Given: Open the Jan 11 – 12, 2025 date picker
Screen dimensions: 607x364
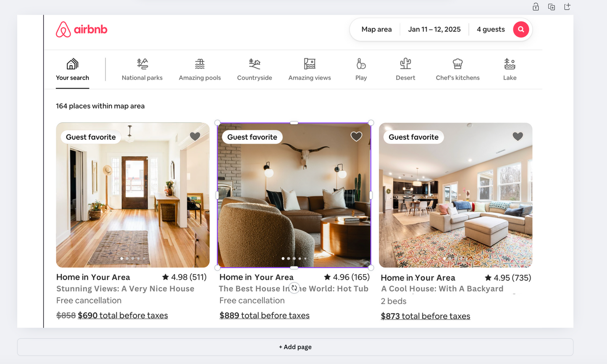Looking at the screenshot, I should (434, 29).
